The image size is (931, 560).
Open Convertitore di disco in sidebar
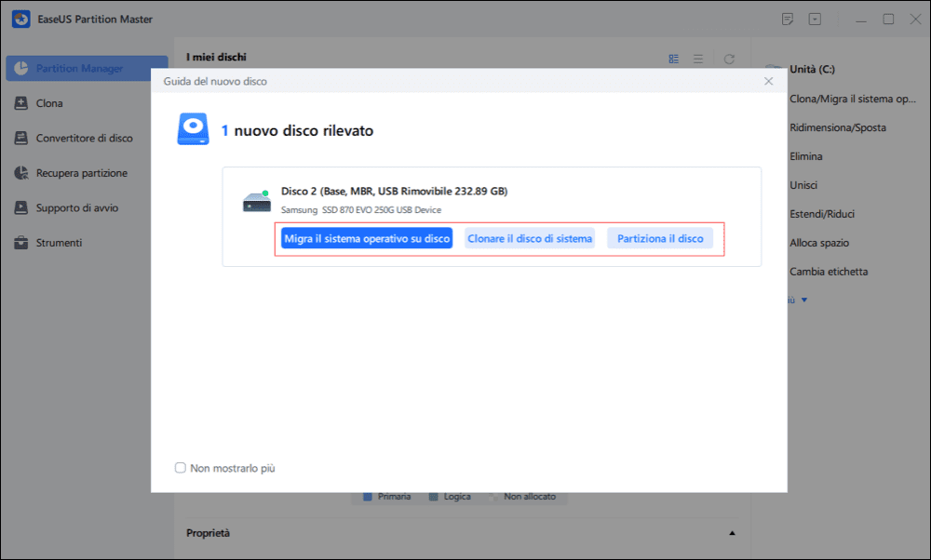click(87, 139)
